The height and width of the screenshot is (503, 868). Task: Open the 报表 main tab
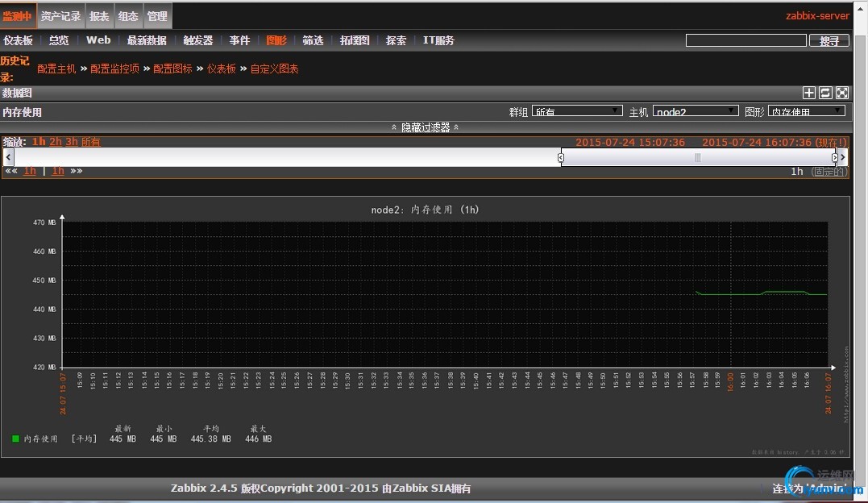click(100, 16)
